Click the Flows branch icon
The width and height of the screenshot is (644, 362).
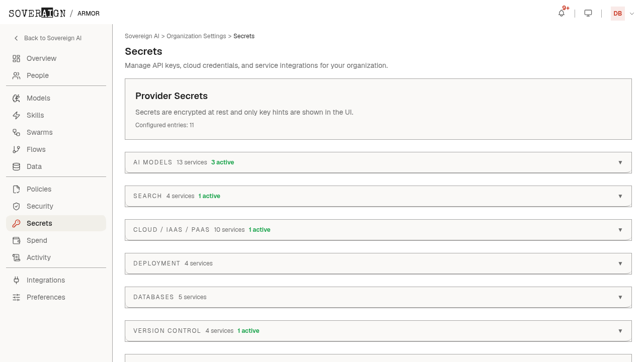pyautogui.click(x=17, y=149)
